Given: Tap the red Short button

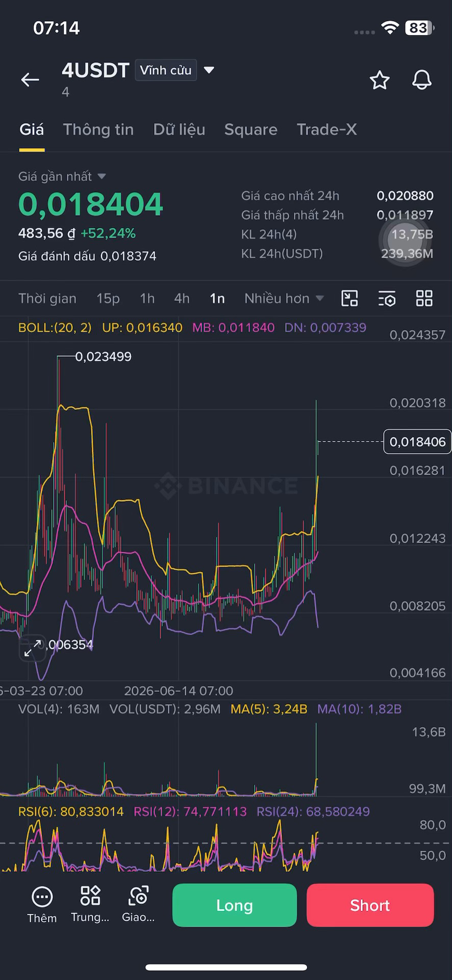Looking at the screenshot, I should tap(370, 905).
